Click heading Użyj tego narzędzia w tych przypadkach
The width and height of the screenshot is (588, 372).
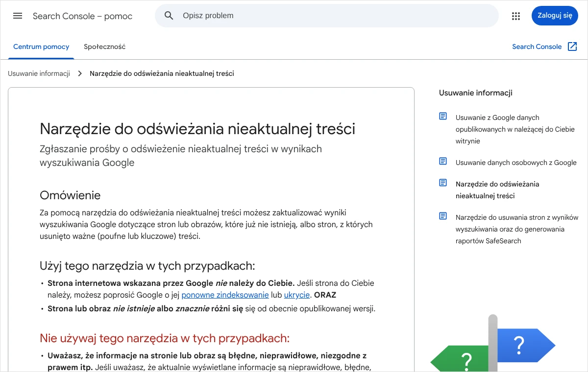point(147,266)
